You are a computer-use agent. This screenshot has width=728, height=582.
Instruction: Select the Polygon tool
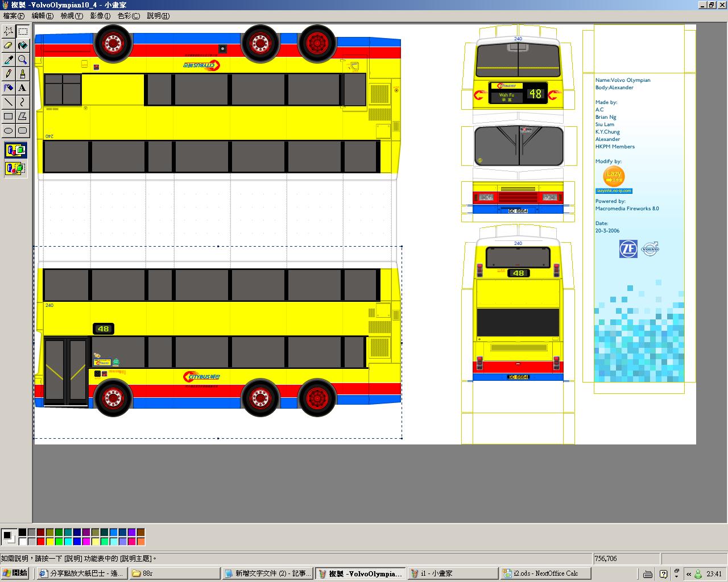click(x=23, y=117)
